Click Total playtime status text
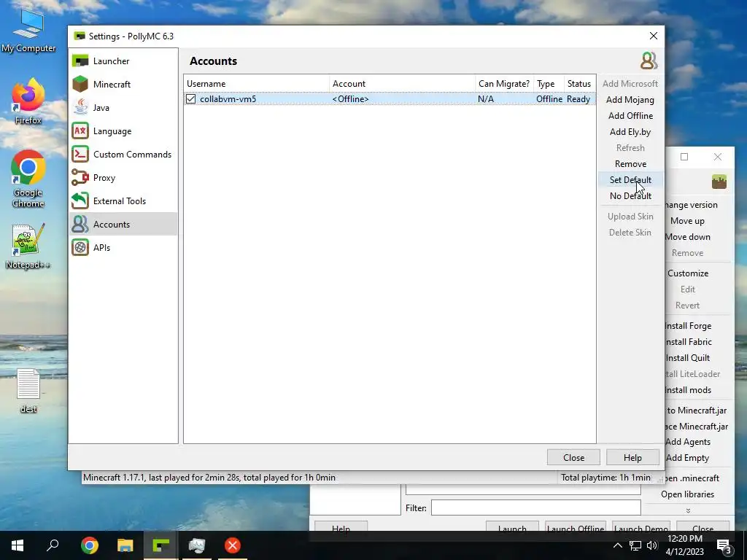Image resolution: width=747 pixels, height=560 pixels. (x=605, y=478)
